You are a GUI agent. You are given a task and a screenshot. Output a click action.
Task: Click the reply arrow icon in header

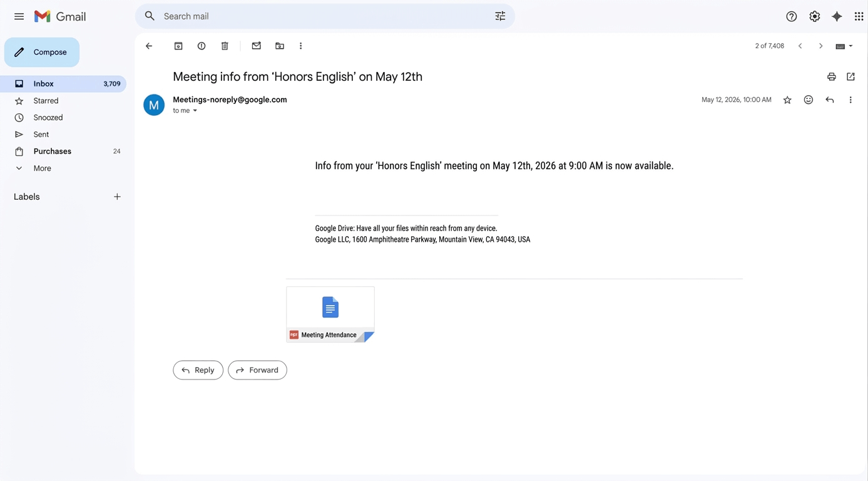click(830, 100)
